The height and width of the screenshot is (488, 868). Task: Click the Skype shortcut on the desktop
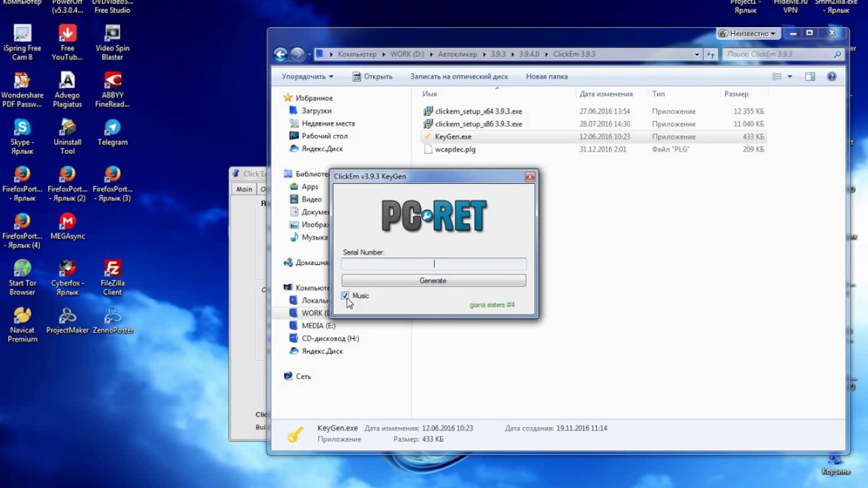tap(22, 136)
